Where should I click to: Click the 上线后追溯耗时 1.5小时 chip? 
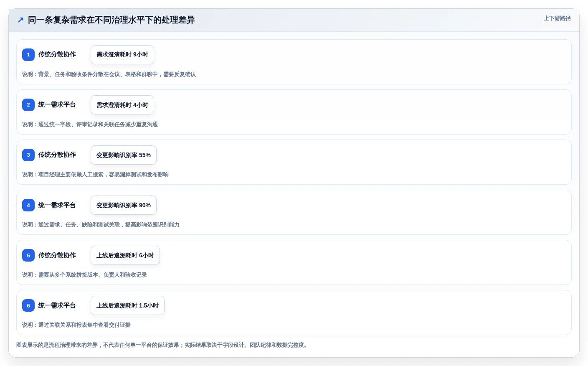coord(127,305)
